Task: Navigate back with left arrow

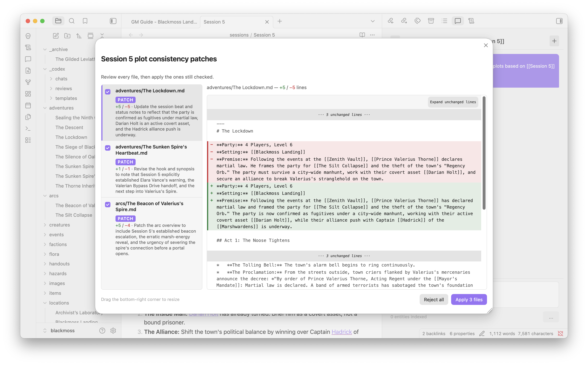Action: 131,35
